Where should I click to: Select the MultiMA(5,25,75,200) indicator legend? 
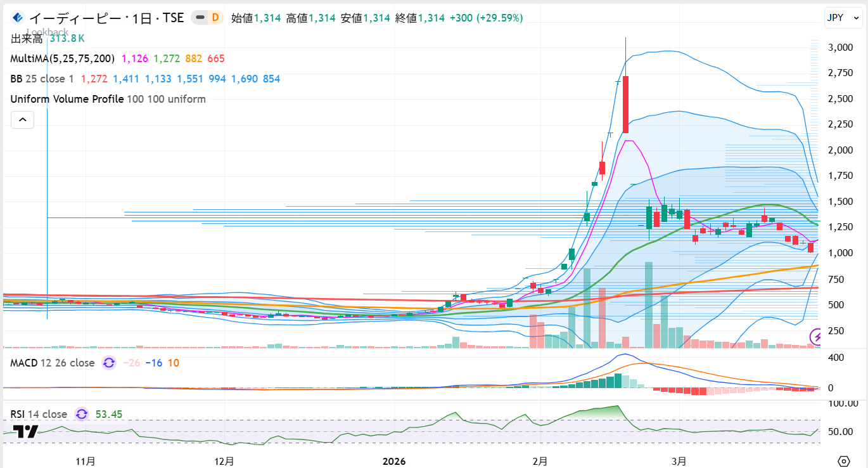[63, 58]
